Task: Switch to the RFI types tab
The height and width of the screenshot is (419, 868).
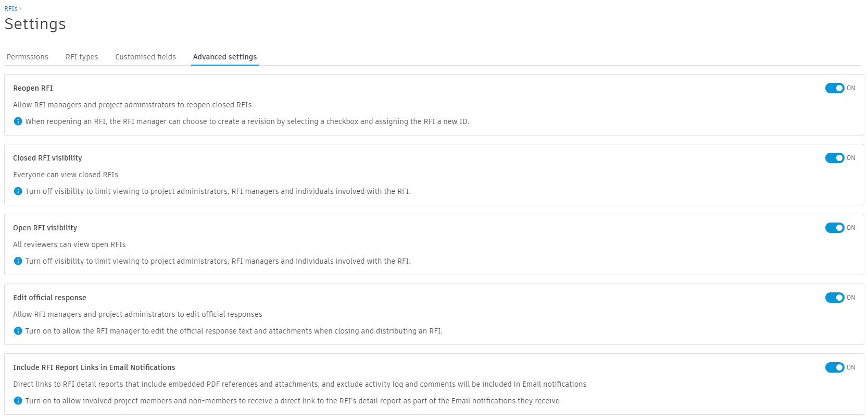Action: (x=82, y=57)
